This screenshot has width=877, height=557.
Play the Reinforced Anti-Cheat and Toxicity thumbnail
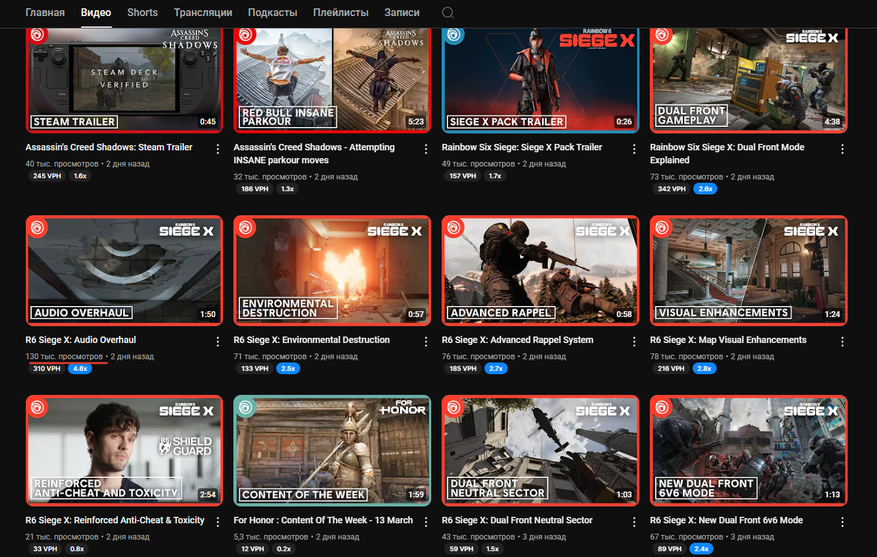[124, 451]
